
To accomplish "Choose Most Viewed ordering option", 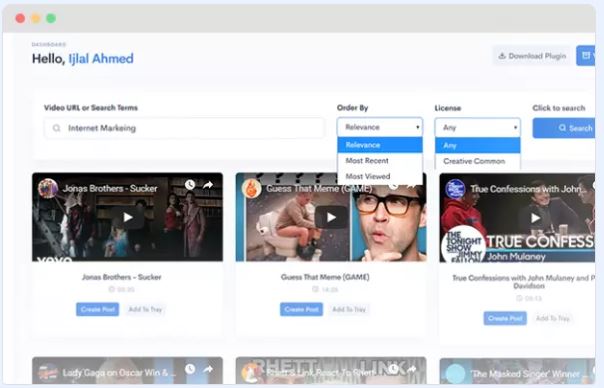I will 380,176.
